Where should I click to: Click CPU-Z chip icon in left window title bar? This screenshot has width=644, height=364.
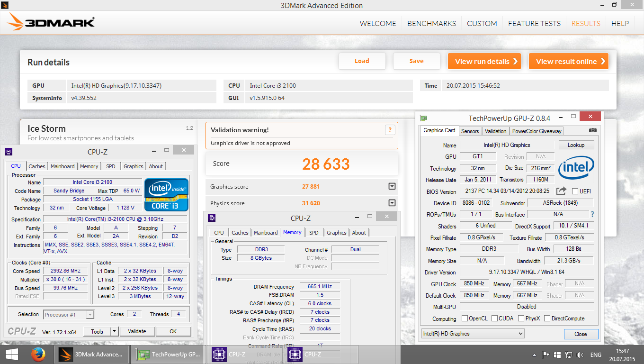pyautogui.click(x=8, y=152)
